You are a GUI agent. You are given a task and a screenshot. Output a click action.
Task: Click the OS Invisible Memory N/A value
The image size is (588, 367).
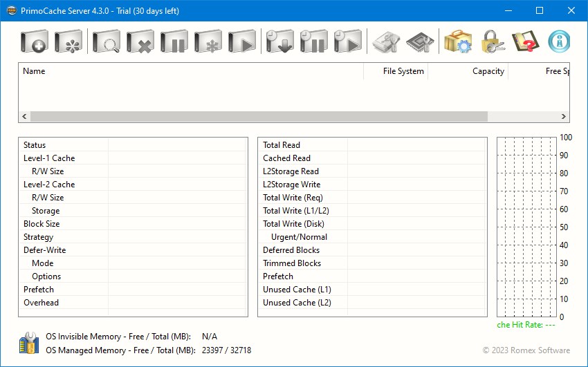[x=210, y=337]
